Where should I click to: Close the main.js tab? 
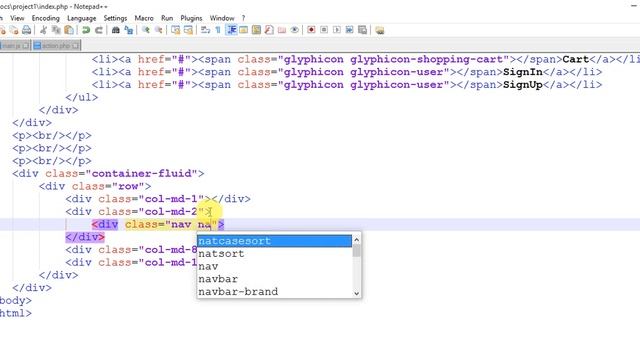pyautogui.click(x=26, y=46)
